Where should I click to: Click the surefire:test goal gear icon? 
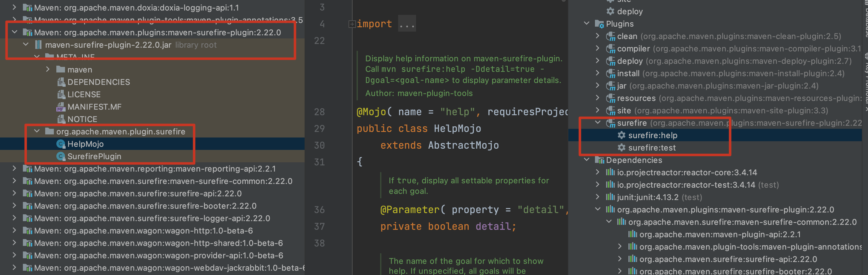(621, 148)
